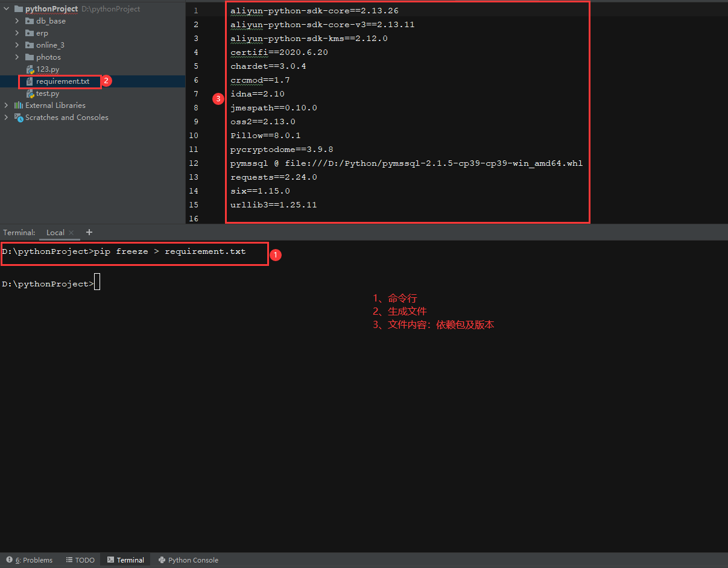Click the requirement.txt file icon
The width and height of the screenshot is (728, 568).
pos(30,81)
